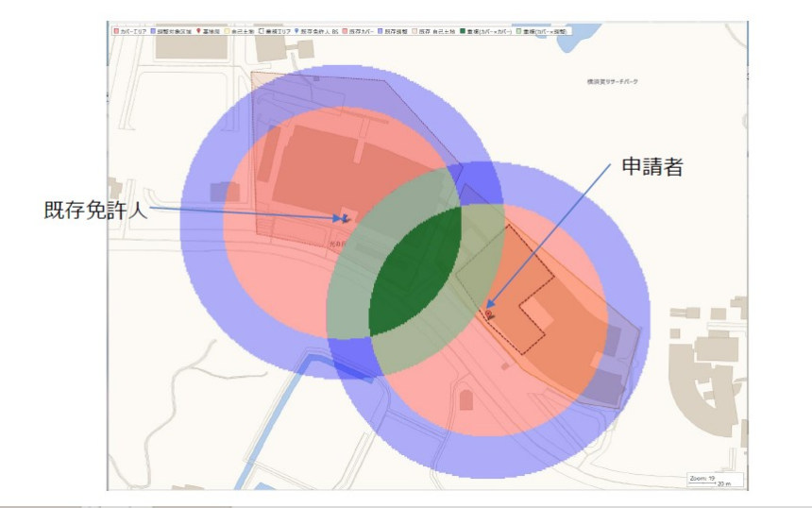Click the カバーエリア legend entry
Image resolution: width=812 pixels, height=508 pixels.
click(130, 31)
